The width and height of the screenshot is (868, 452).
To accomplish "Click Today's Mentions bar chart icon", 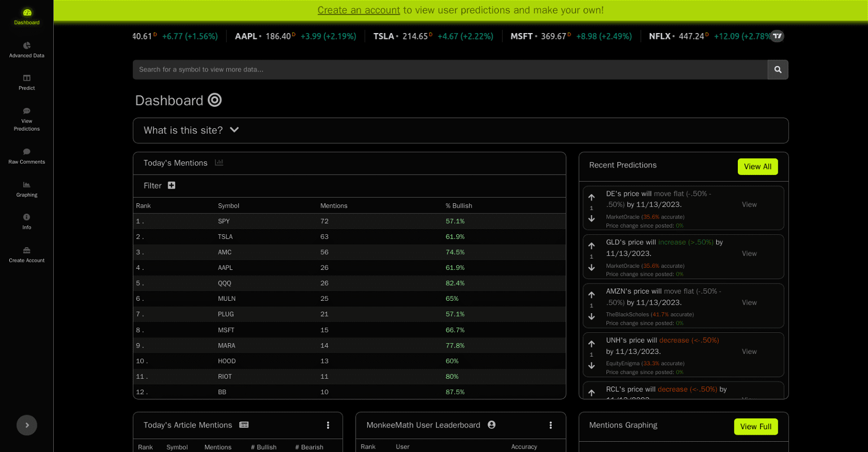I will tap(219, 163).
